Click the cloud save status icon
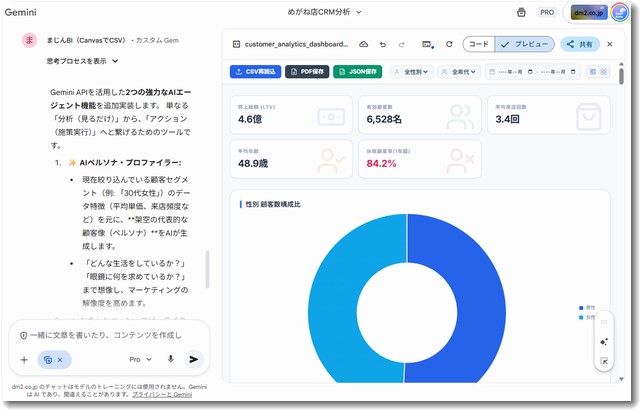The height and width of the screenshot is (410, 640). point(363,44)
